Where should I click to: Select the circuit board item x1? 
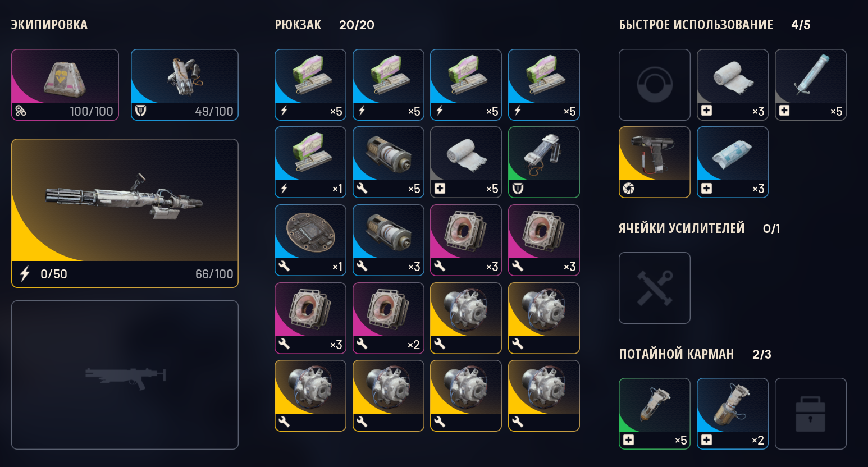(x=310, y=240)
